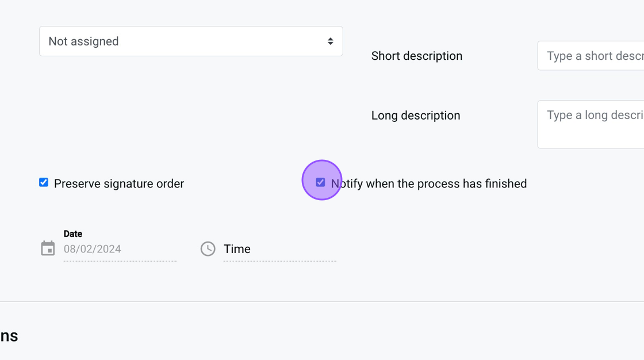Click the 'Not assigned' text in the select box
Screen dimensions: 644x360
pyautogui.click(x=83, y=41)
